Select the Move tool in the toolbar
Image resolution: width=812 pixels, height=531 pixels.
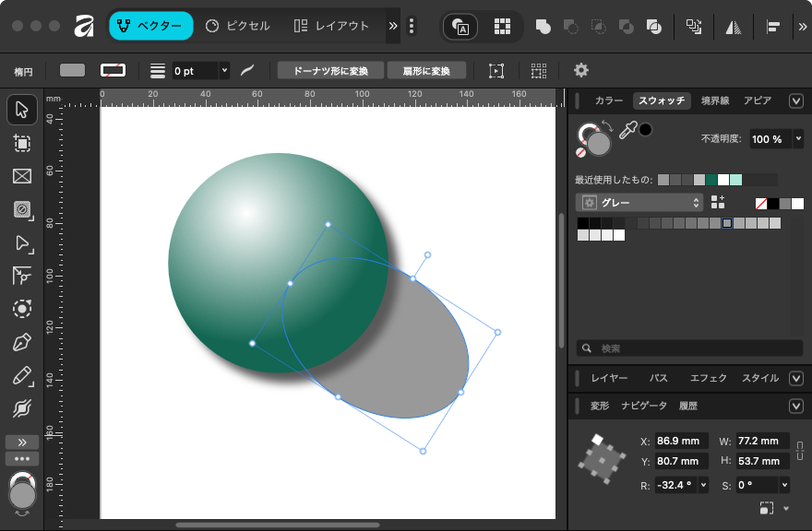point(22,111)
